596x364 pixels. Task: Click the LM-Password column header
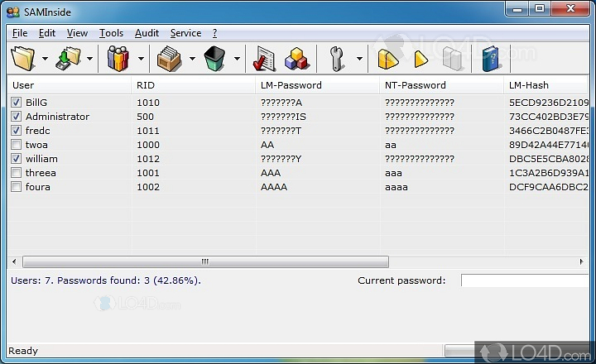point(316,84)
